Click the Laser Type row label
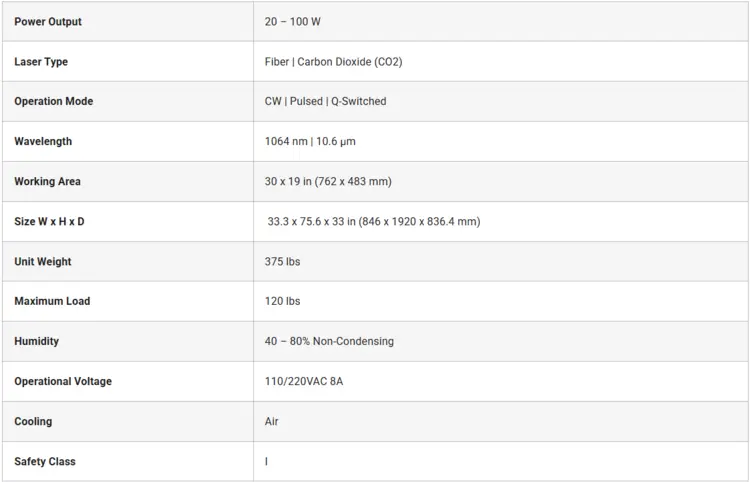This screenshot has height=482, width=750. point(41,62)
